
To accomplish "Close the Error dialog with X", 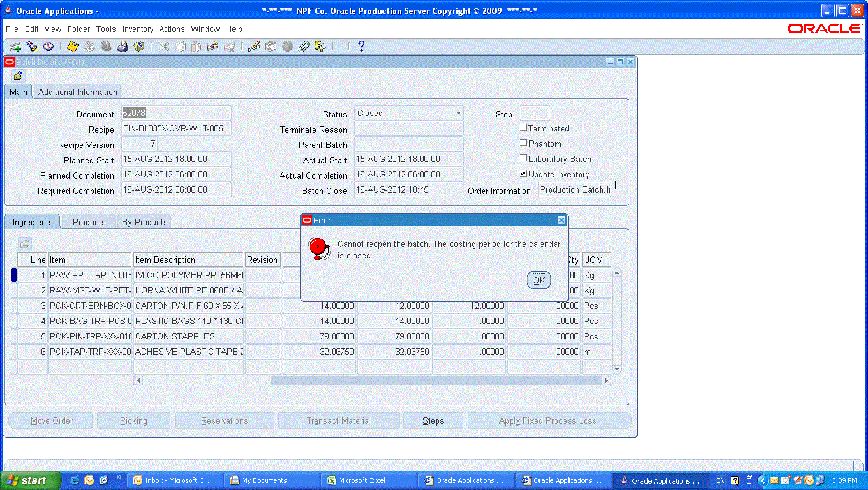I will (562, 220).
